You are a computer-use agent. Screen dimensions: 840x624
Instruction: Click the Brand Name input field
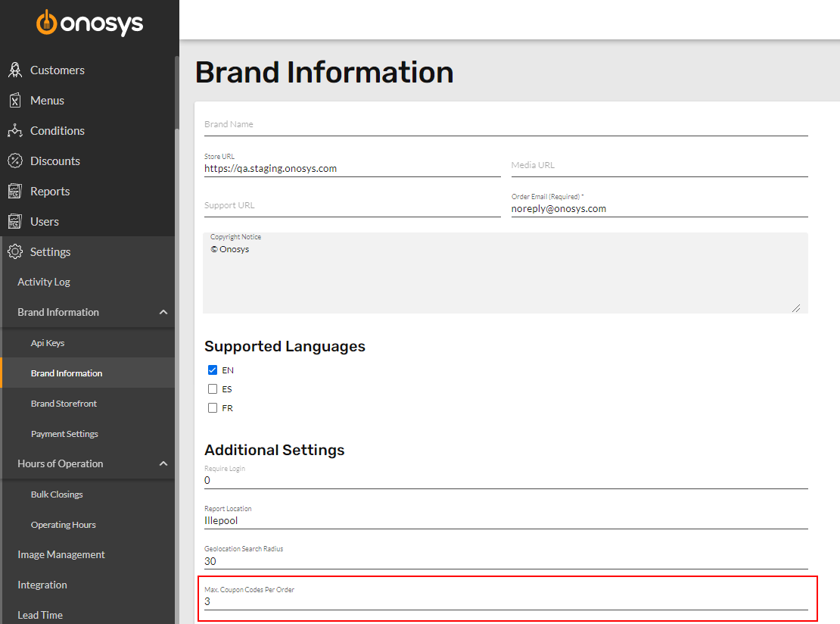click(x=506, y=125)
